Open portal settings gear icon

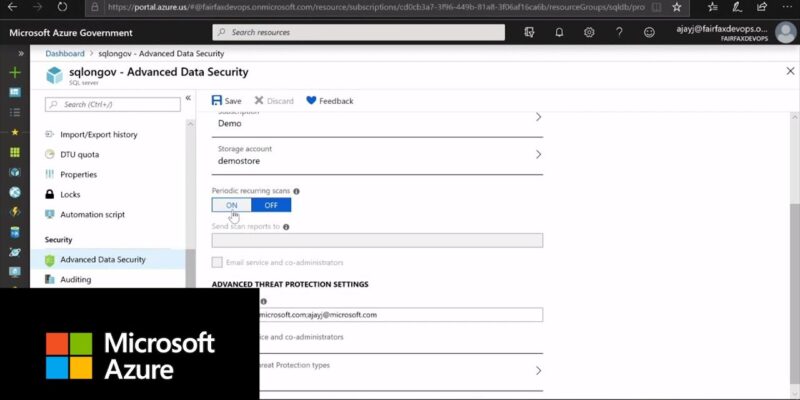[x=589, y=32]
